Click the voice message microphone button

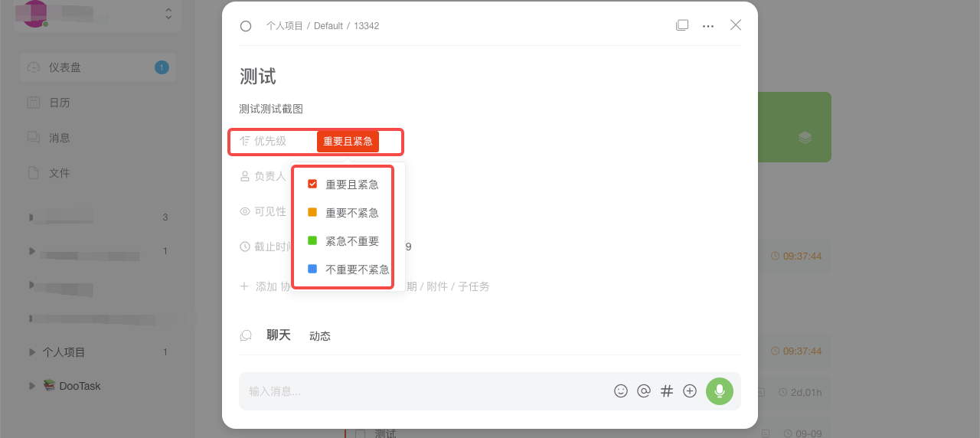click(719, 391)
